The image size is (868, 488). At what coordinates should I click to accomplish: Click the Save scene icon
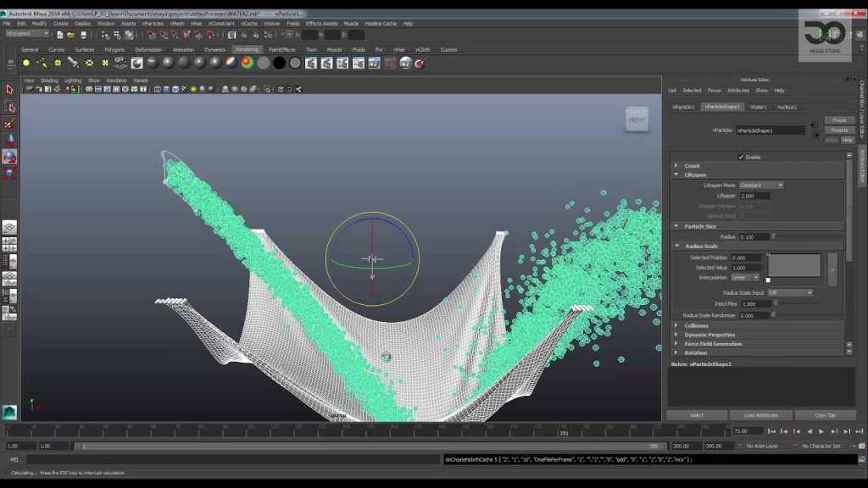click(84, 35)
